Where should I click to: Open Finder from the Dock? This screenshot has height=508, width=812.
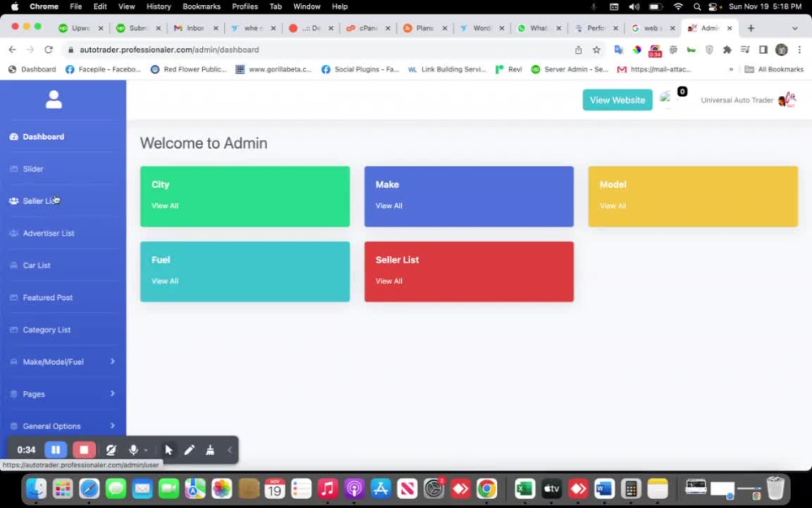pos(37,488)
